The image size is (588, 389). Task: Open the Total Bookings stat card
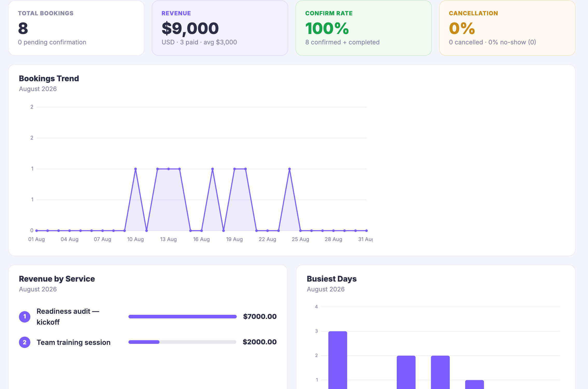point(76,28)
